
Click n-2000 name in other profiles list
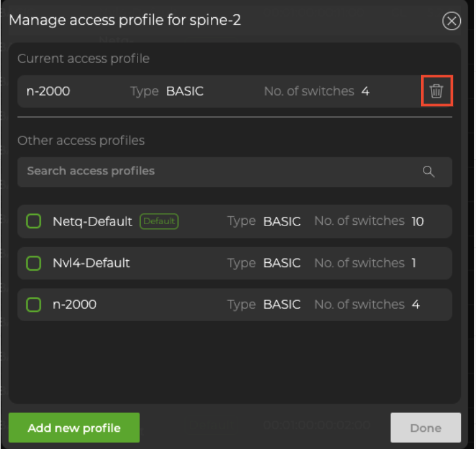(x=74, y=304)
